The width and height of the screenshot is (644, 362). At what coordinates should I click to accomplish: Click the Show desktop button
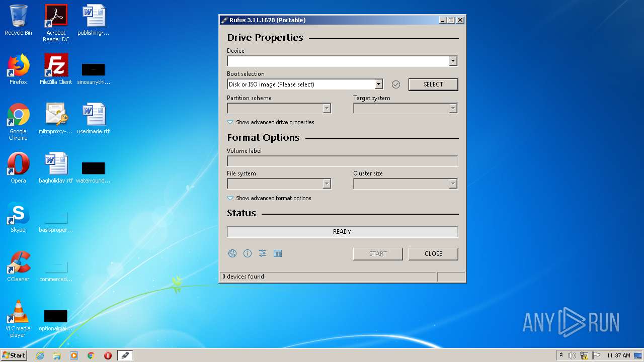tap(638, 355)
